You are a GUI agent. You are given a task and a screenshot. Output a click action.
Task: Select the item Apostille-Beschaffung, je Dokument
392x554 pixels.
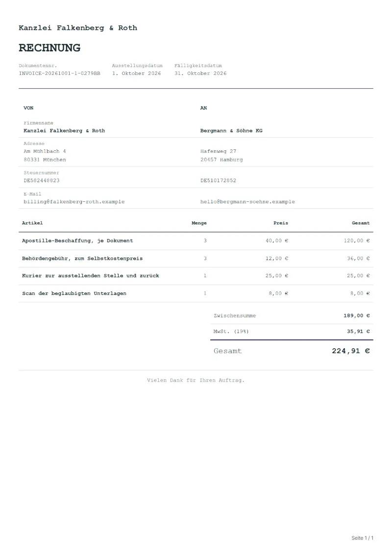[77, 241]
